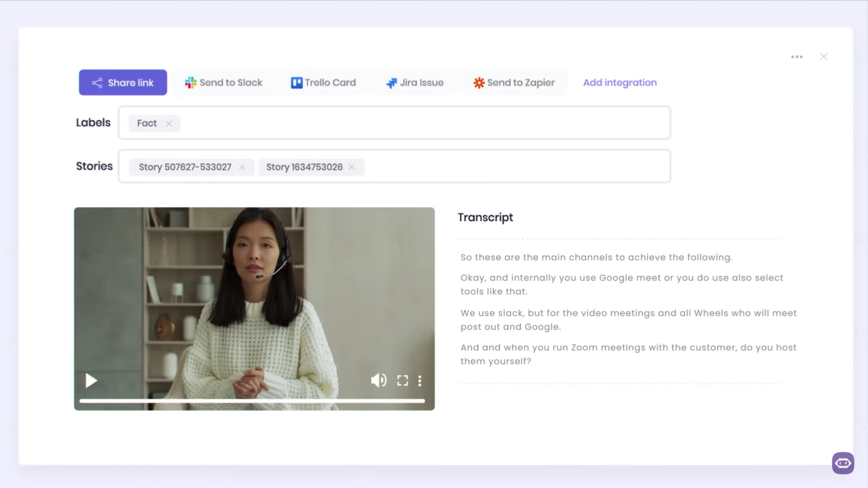
Task: Enter fullscreen video mode
Action: click(402, 380)
